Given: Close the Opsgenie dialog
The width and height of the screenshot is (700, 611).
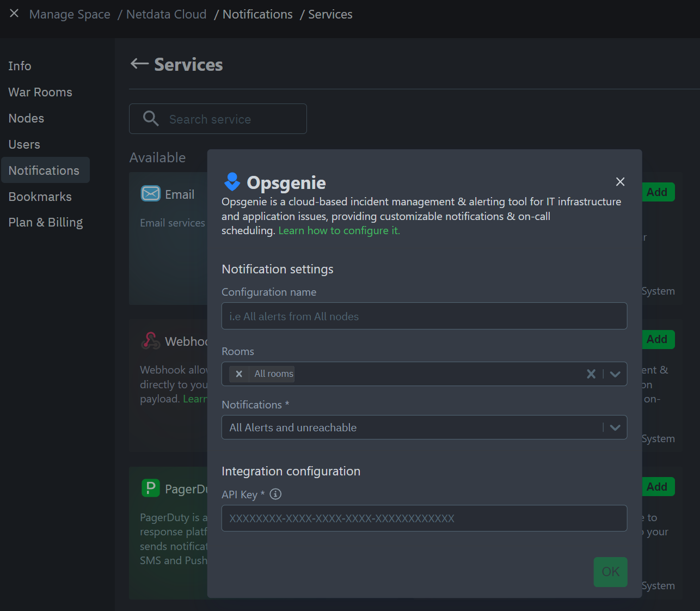Looking at the screenshot, I should pyautogui.click(x=620, y=182).
